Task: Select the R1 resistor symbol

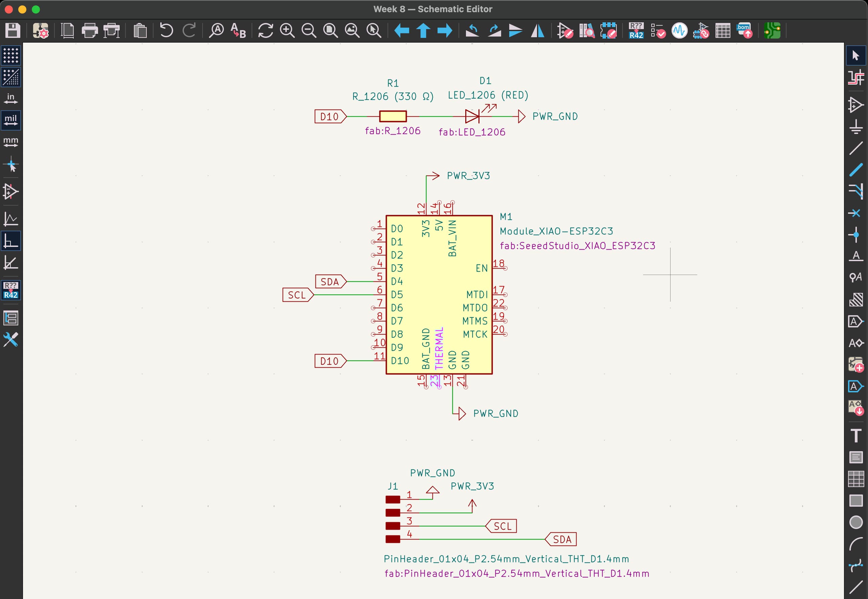Action: point(393,116)
